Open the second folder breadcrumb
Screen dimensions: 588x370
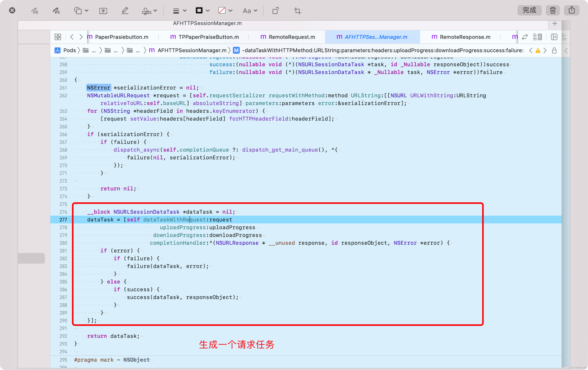pos(111,50)
